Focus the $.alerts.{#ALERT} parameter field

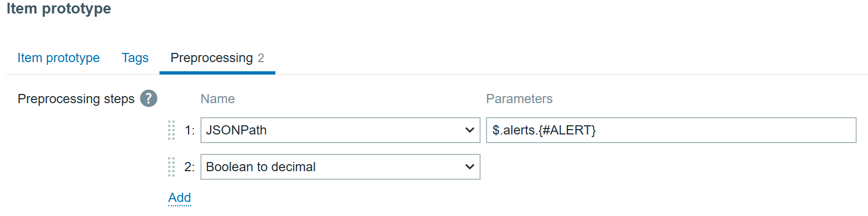[x=671, y=130]
